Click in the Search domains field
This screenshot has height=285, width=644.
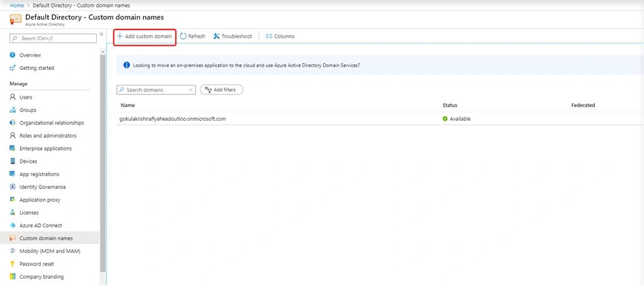(x=156, y=89)
